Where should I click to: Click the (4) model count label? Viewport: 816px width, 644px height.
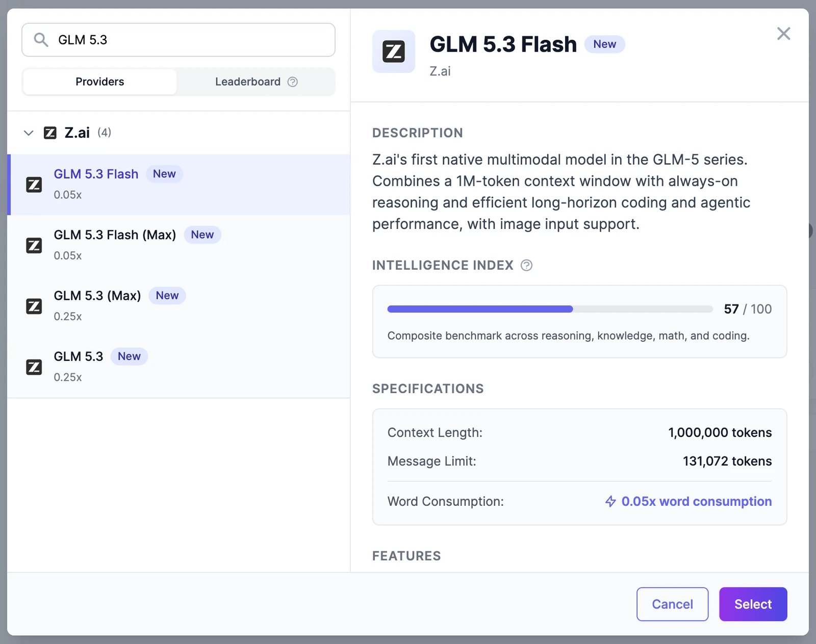[x=105, y=133]
